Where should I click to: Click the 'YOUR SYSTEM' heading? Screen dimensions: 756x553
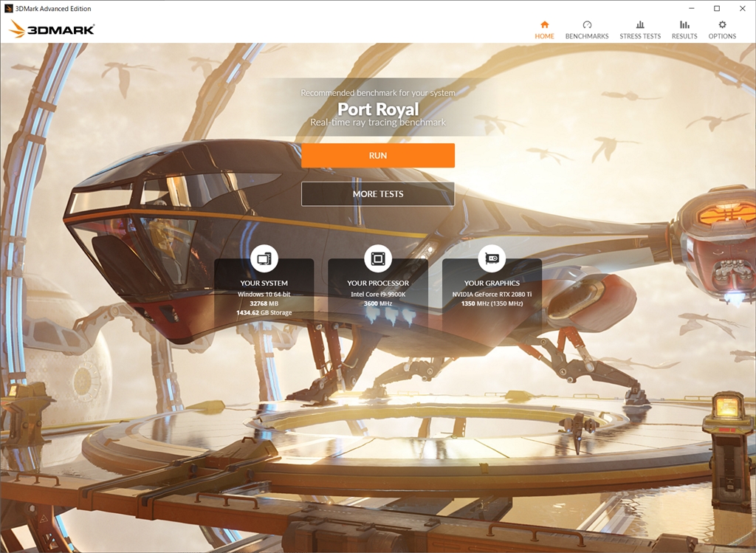click(x=264, y=283)
